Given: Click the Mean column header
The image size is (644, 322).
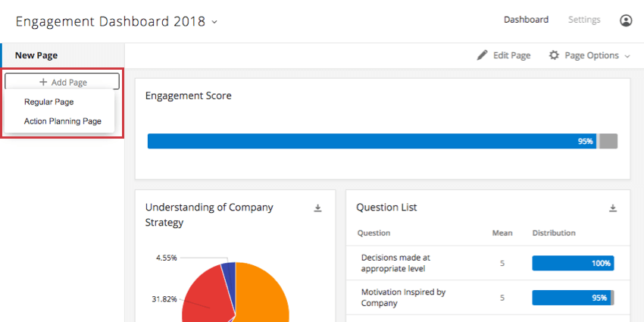Looking at the screenshot, I should click(x=502, y=233).
